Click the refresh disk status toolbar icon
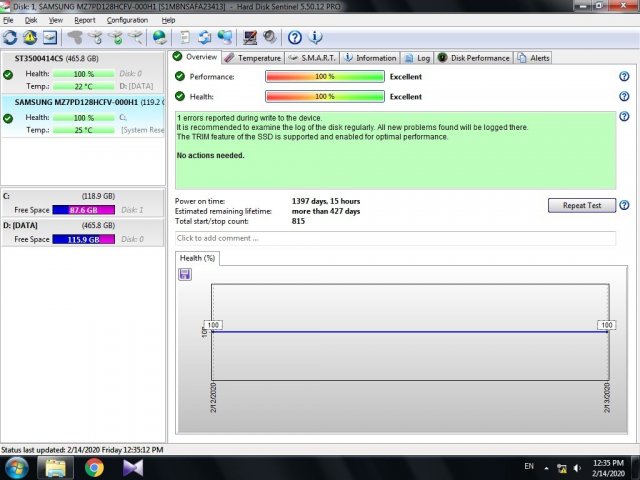Viewport: 640px width, 480px height. click(x=10, y=38)
